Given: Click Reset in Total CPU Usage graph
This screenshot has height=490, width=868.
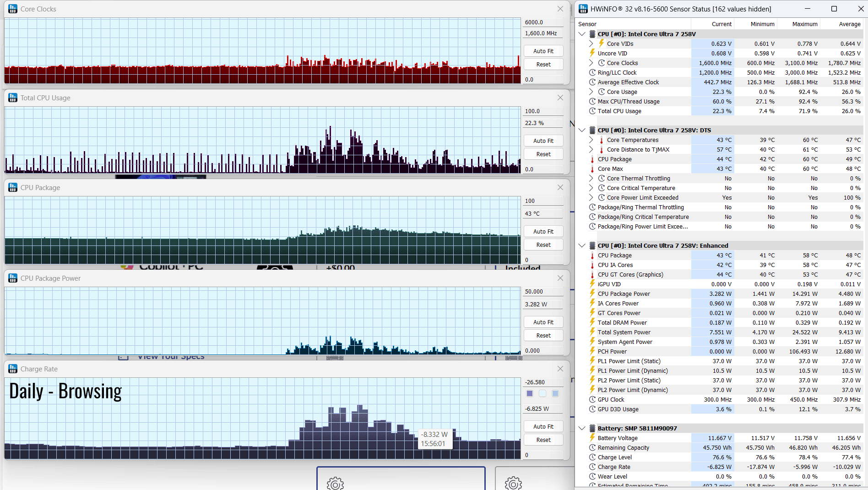Looking at the screenshot, I should (x=543, y=154).
